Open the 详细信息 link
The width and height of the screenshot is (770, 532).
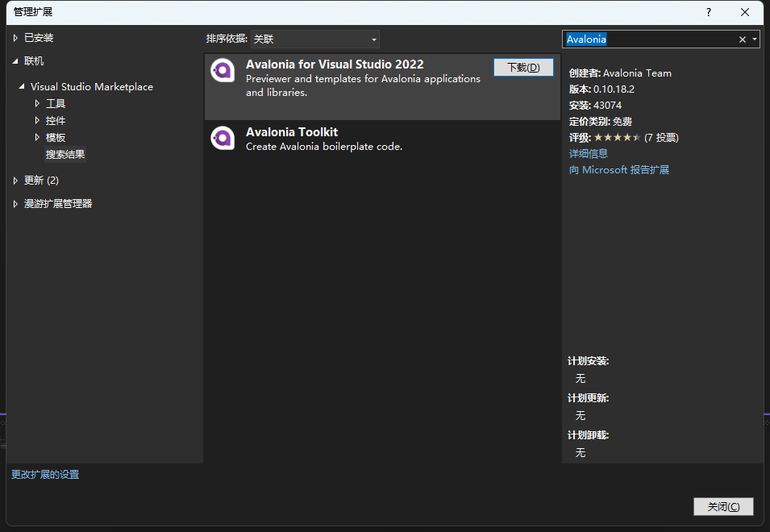pyautogui.click(x=589, y=154)
